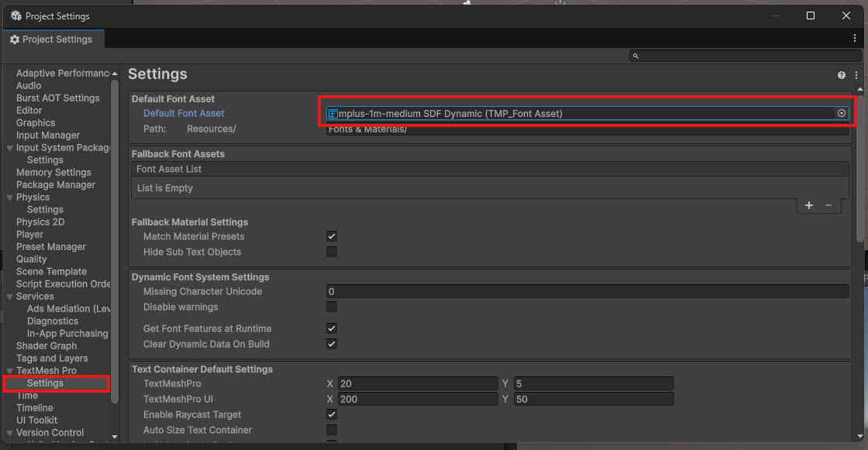Open the Settings header kebab menu
This screenshot has height=450, width=868.
(856, 75)
